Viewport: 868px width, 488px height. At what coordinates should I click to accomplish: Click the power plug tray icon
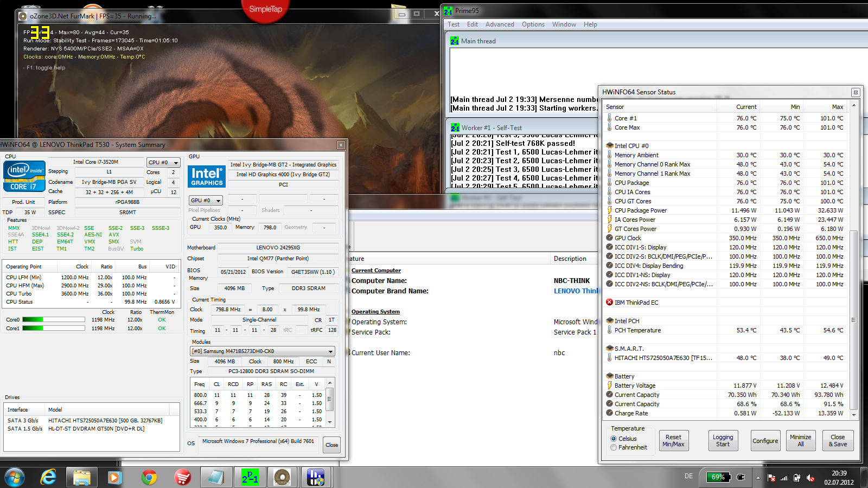coord(797,478)
